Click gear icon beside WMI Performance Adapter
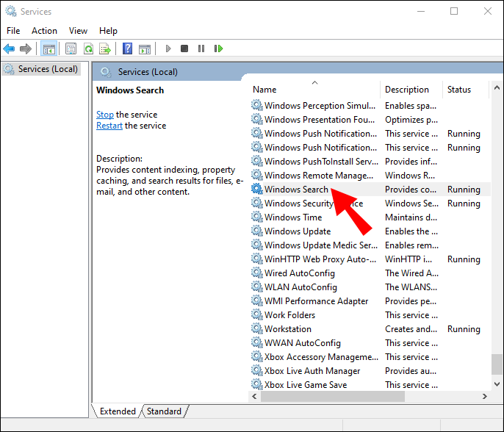 point(257,301)
